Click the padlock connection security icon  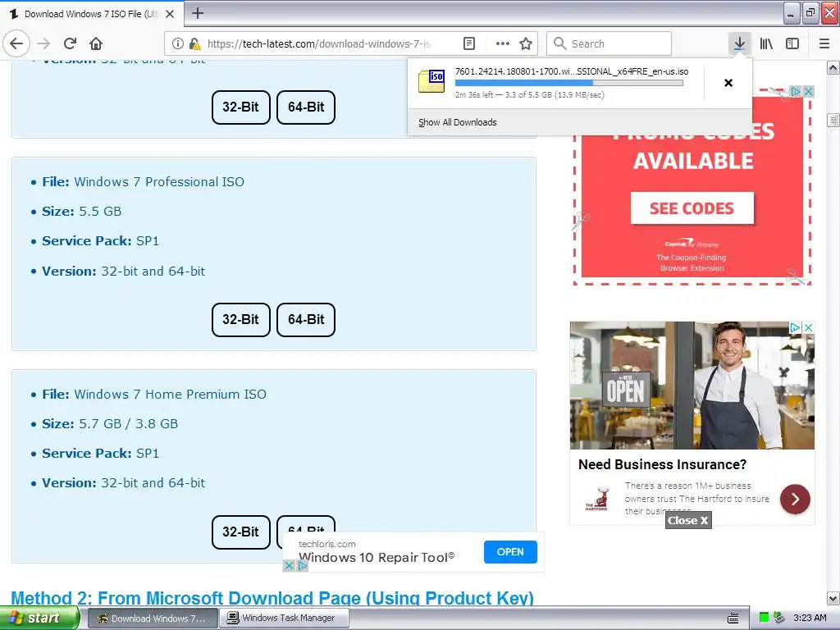coord(194,43)
